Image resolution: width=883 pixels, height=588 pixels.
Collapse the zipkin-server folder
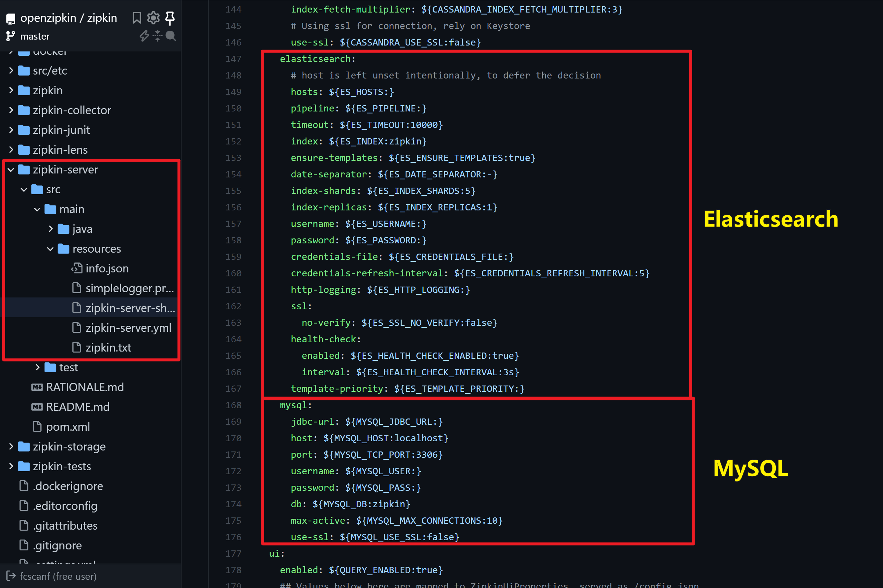(11, 170)
